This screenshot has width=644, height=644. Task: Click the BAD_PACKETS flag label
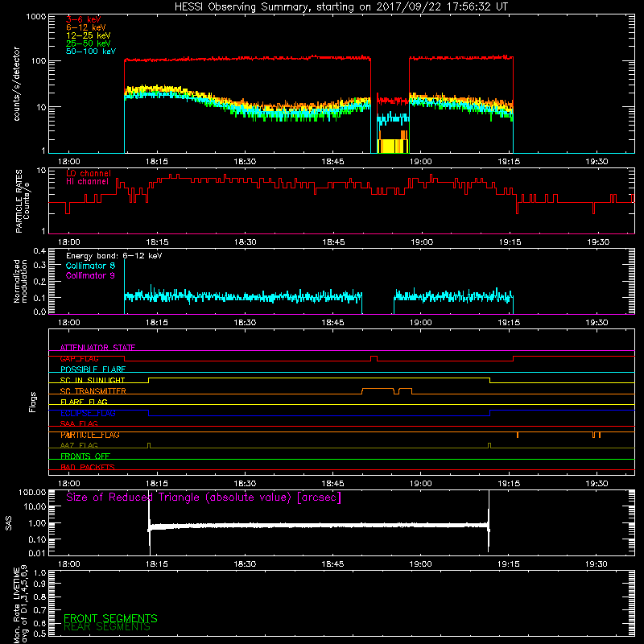point(88,467)
